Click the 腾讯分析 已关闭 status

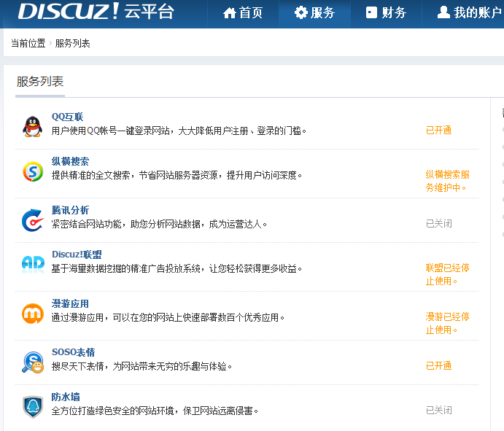439,223
